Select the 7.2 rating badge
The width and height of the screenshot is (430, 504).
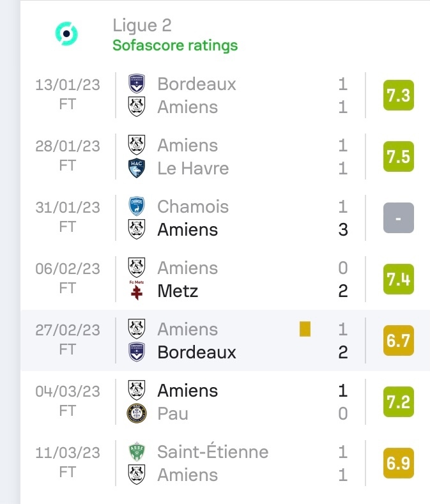pos(399,402)
